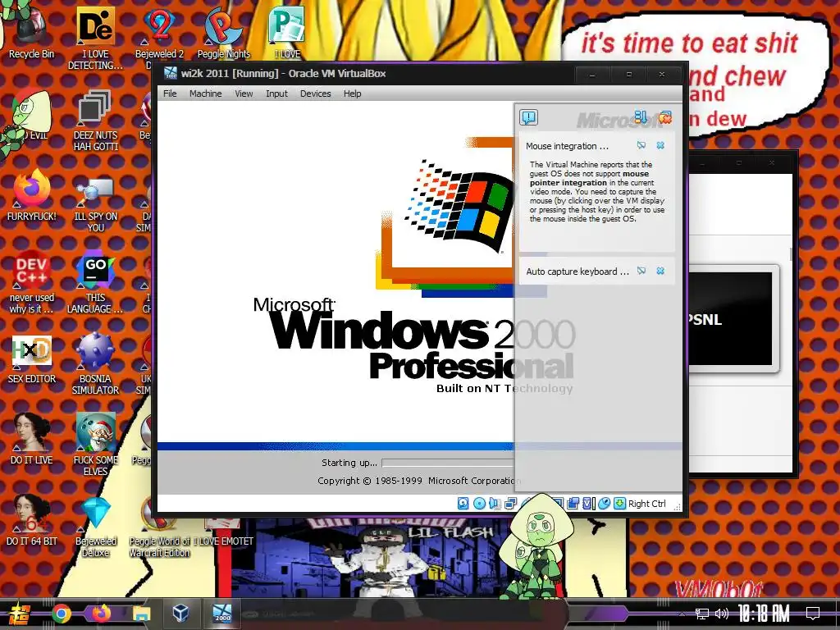Screen dimensions: 840x630
Task: Open the Input menu
Action: (276, 94)
